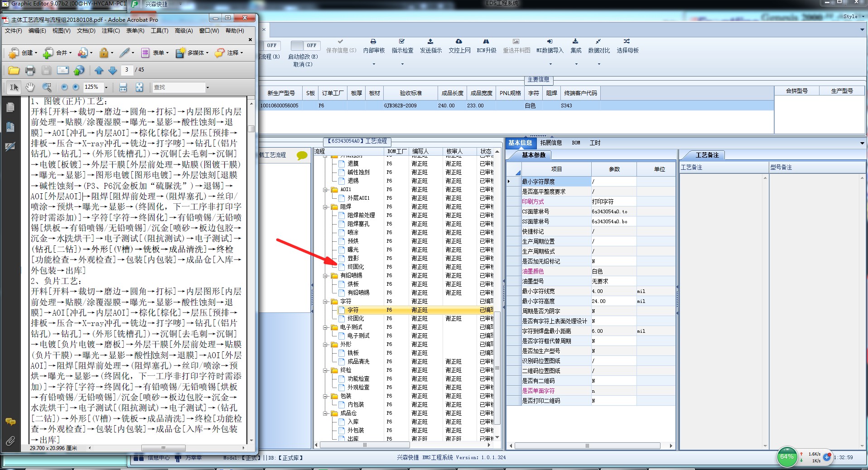Select the hand pan tool in Acrobat
868x470 pixels.
[30, 87]
